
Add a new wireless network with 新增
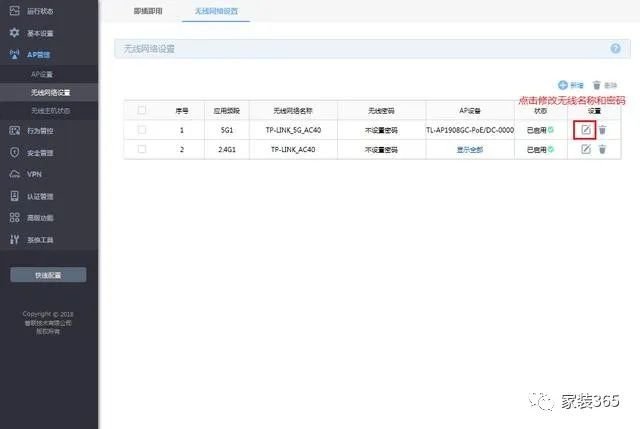571,85
